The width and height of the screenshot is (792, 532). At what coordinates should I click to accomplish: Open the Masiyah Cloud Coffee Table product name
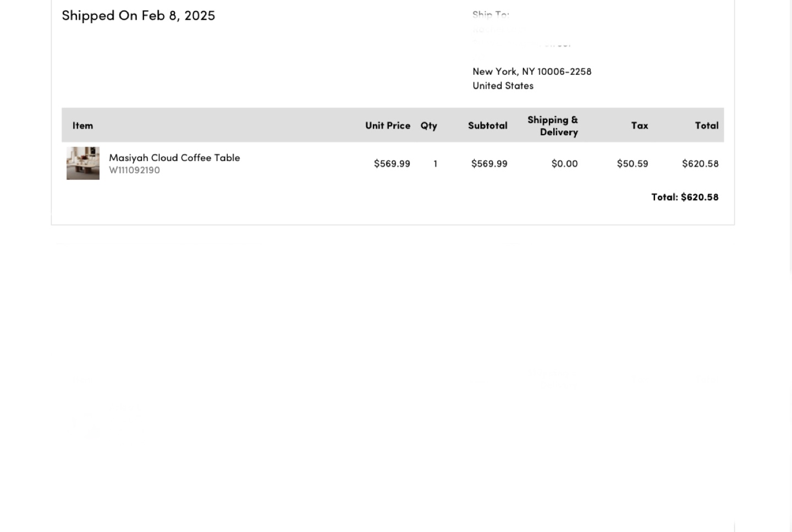point(174,158)
